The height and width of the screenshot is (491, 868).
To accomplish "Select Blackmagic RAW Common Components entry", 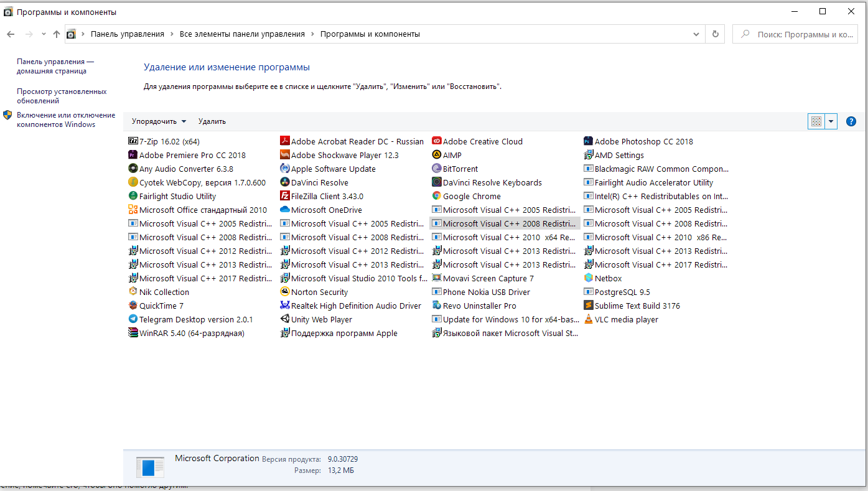I will (656, 169).
